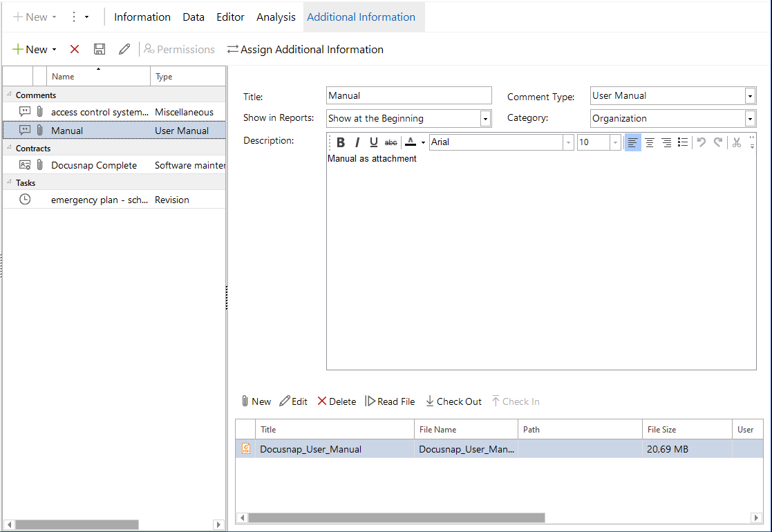Click the scissors cut icon
This screenshot has height=532, width=772.
click(737, 142)
